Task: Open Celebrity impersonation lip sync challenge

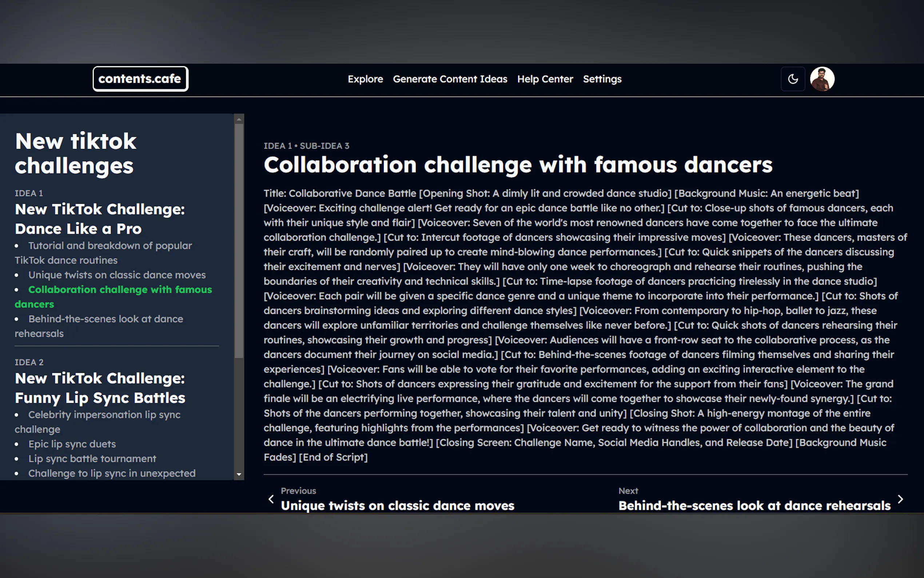Action: pos(104,415)
